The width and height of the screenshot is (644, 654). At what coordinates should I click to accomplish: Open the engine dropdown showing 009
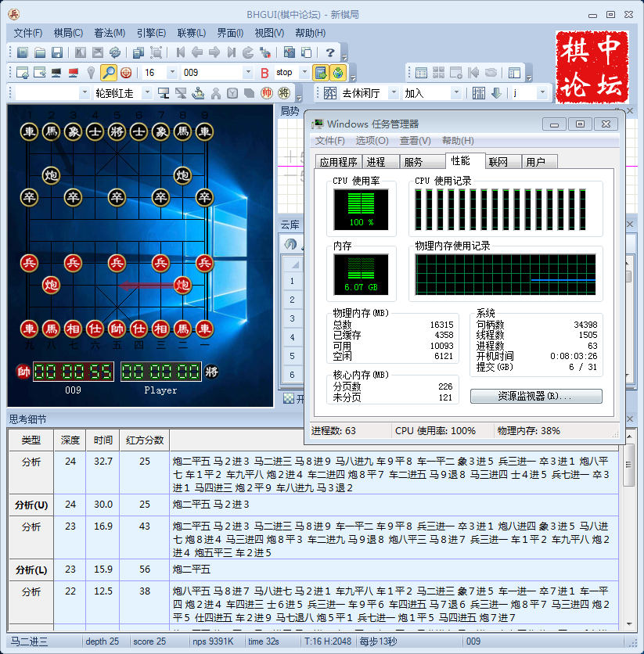pyautogui.click(x=248, y=73)
